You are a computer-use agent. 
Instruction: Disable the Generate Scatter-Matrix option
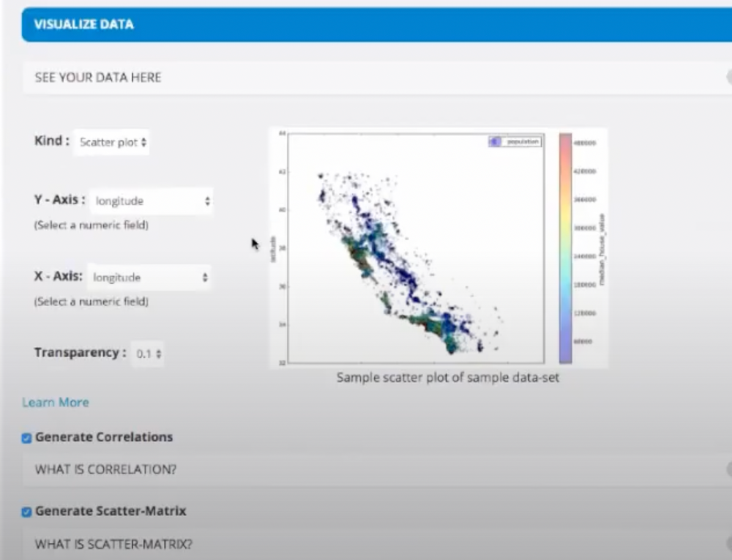click(26, 512)
